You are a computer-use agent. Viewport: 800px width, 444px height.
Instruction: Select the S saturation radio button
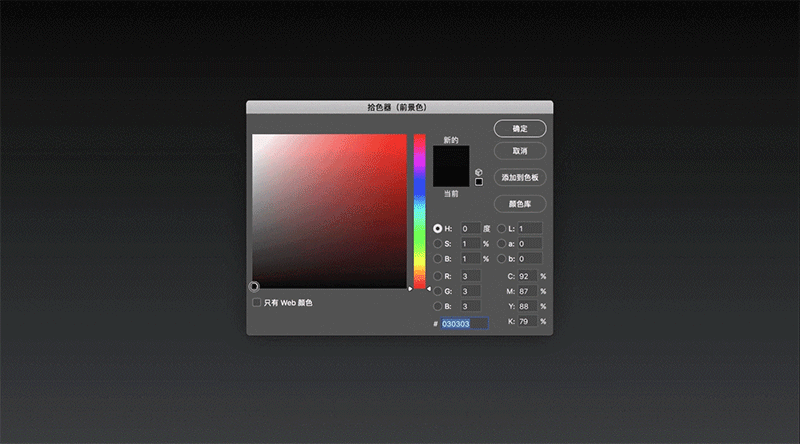[438, 244]
